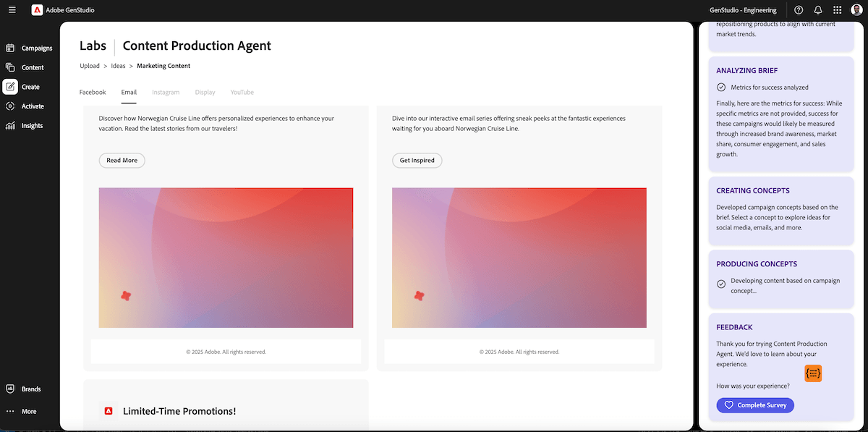
Task: Open the hamburger navigation menu
Action: pos(12,10)
